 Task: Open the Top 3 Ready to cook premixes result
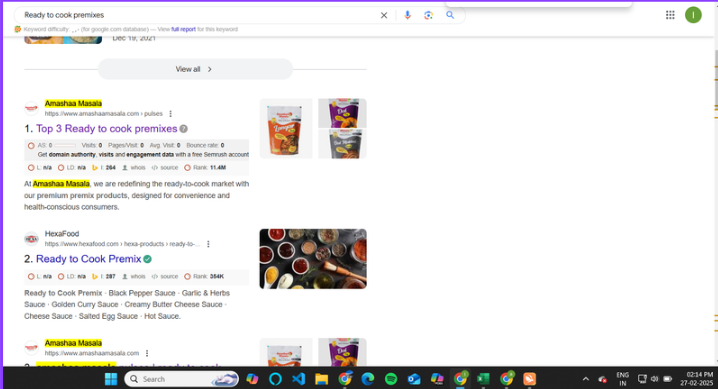[x=107, y=129]
